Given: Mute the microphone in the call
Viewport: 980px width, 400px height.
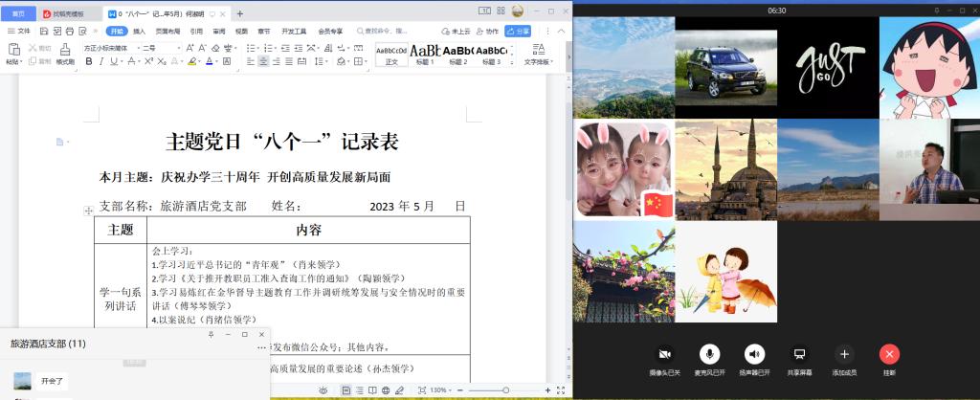Looking at the screenshot, I should 709,355.
